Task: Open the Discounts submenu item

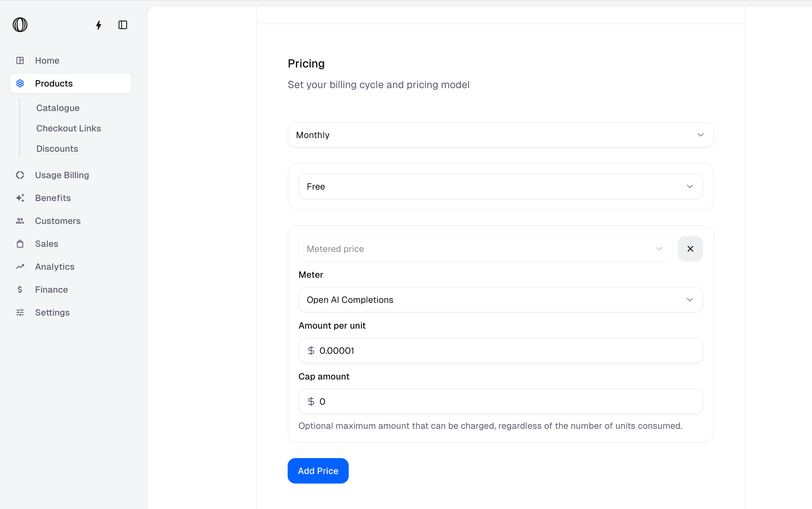Action: point(57,149)
